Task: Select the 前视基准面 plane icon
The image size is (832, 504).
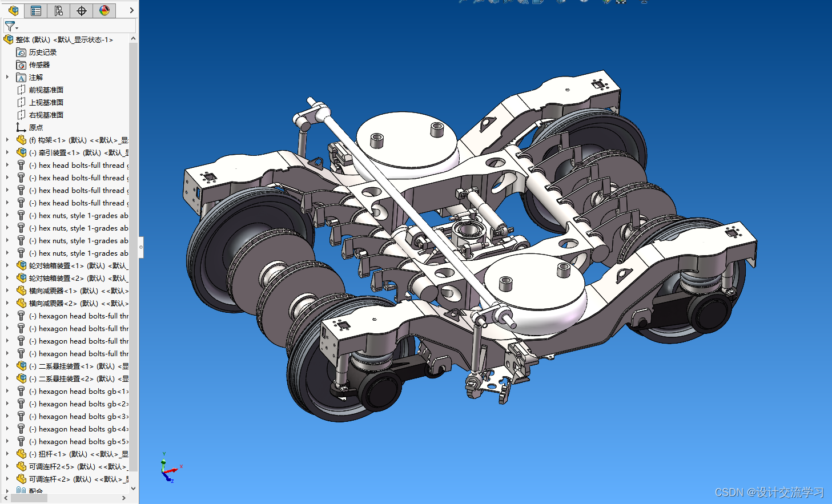Action: point(21,90)
